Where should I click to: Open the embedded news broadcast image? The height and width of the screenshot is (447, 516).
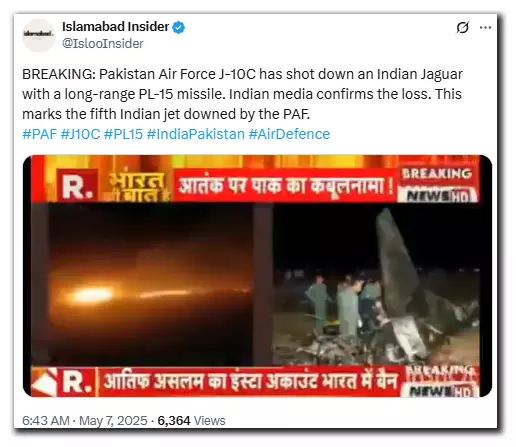(x=257, y=276)
